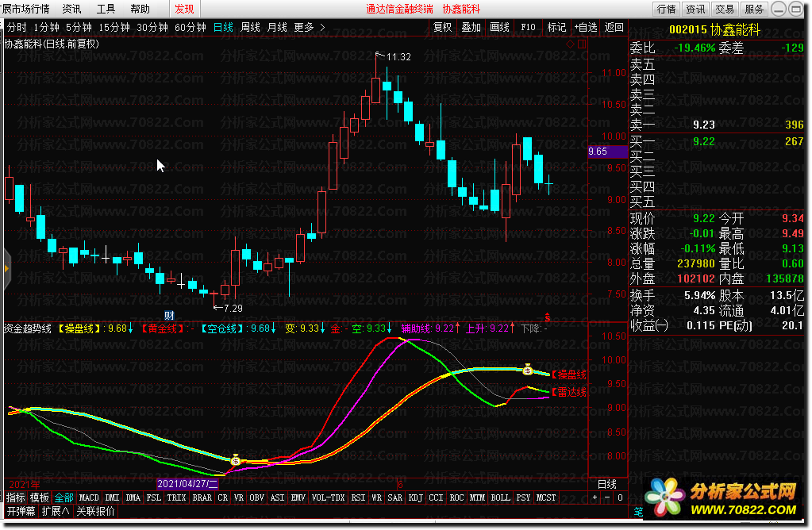This screenshot has height=530, width=812.
Task: Click the 行情 button in the title bar
Action: (x=666, y=9)
